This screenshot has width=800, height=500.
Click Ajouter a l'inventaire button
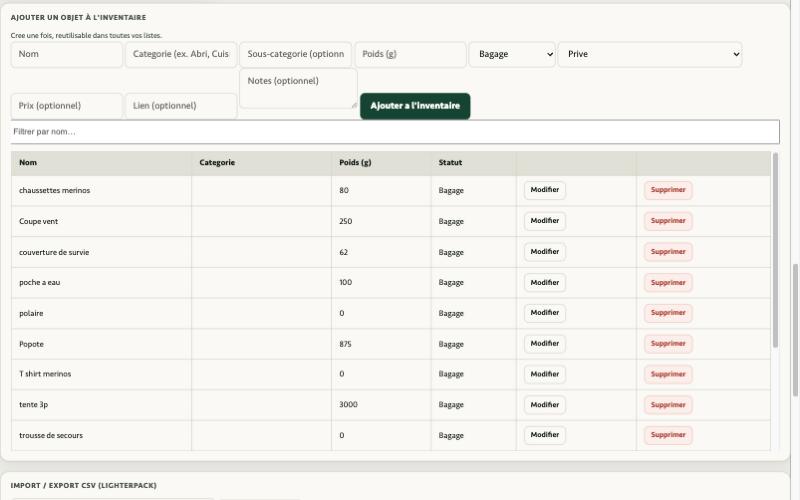click(415, 106)
